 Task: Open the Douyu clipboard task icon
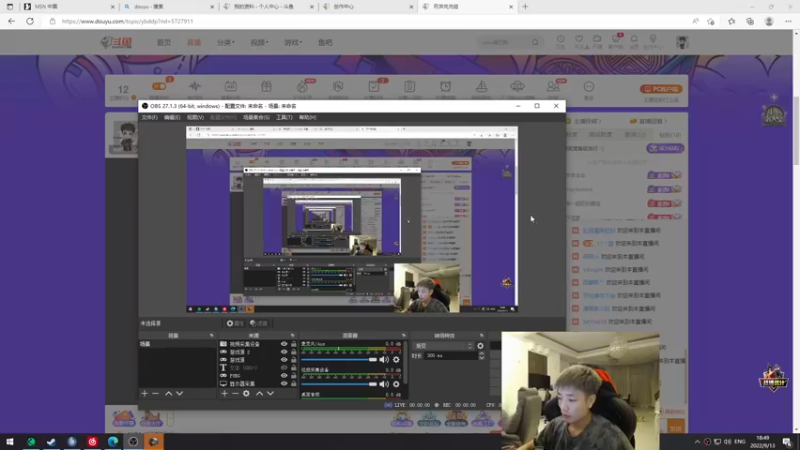[x=410, y=87]
